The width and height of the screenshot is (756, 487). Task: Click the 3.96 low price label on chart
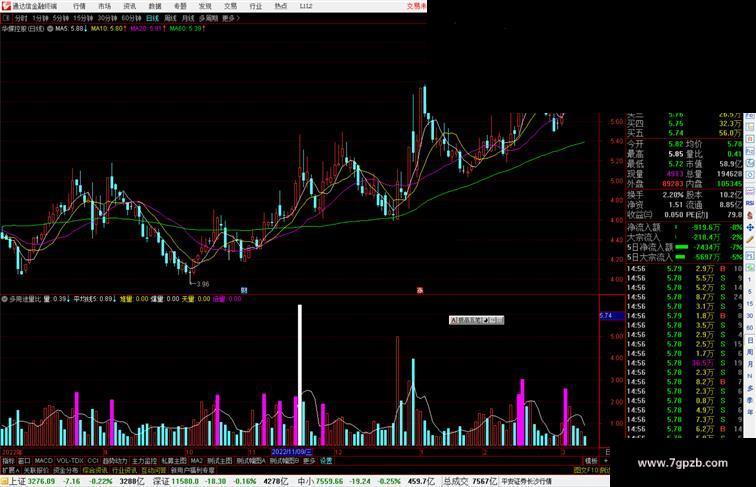(202, 284)
